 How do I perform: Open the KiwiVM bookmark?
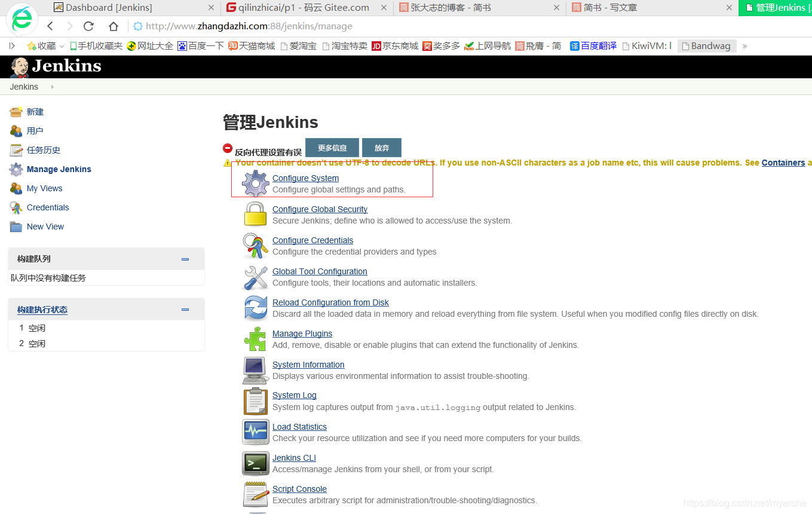[647, 45]
